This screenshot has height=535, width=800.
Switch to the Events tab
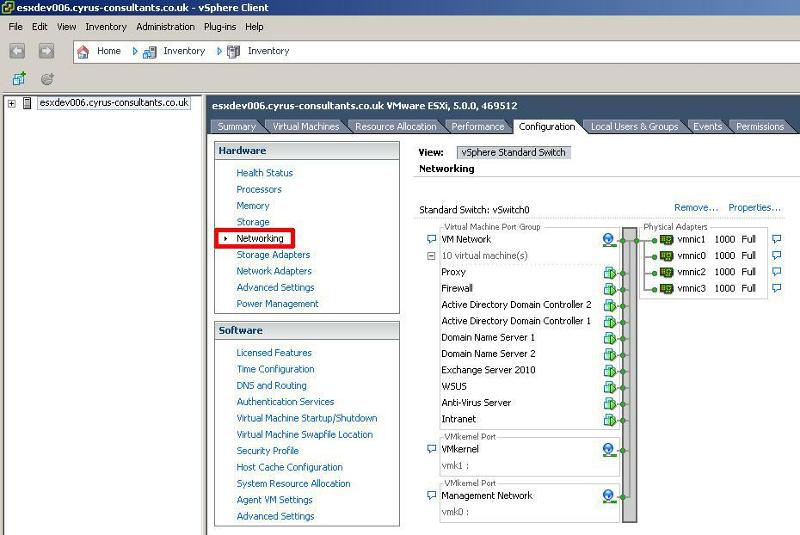point(707,126)
